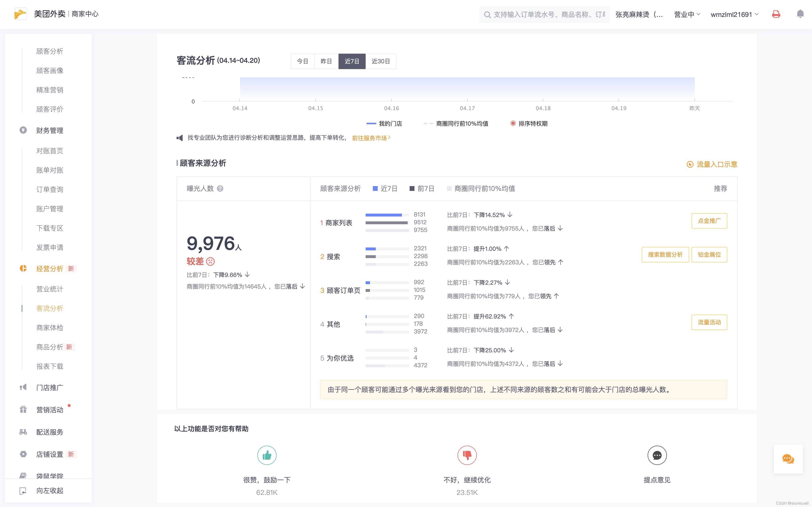Screen dimensions: 812x507
Task: Click the 财务管理 yen coin icon
Action: [23, 130]
